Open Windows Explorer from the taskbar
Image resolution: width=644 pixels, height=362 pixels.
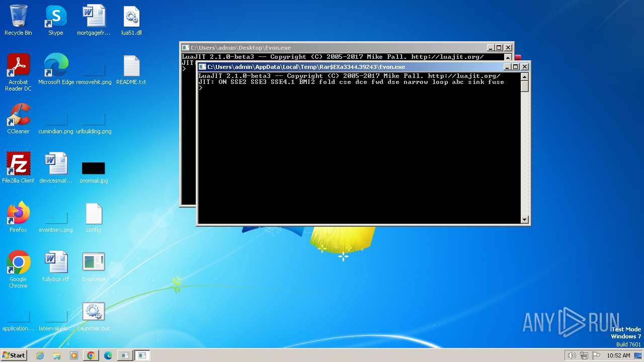coord(57,355)
